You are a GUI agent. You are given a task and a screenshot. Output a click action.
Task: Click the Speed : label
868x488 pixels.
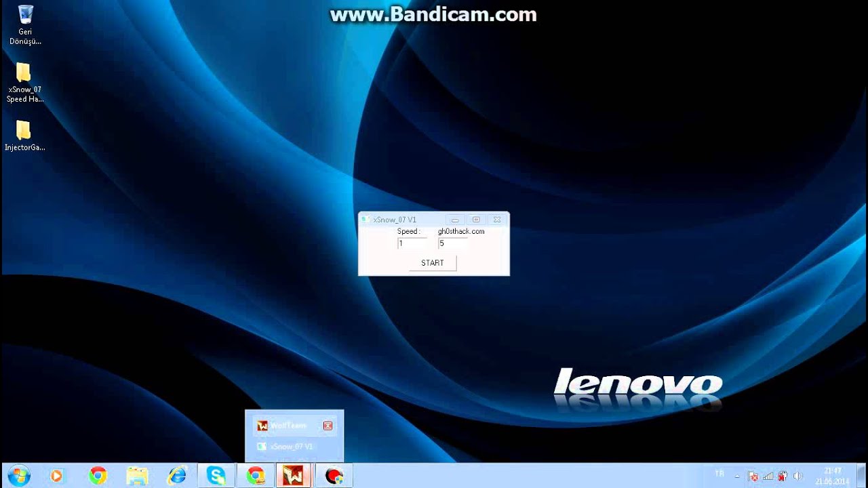[409, 231]
